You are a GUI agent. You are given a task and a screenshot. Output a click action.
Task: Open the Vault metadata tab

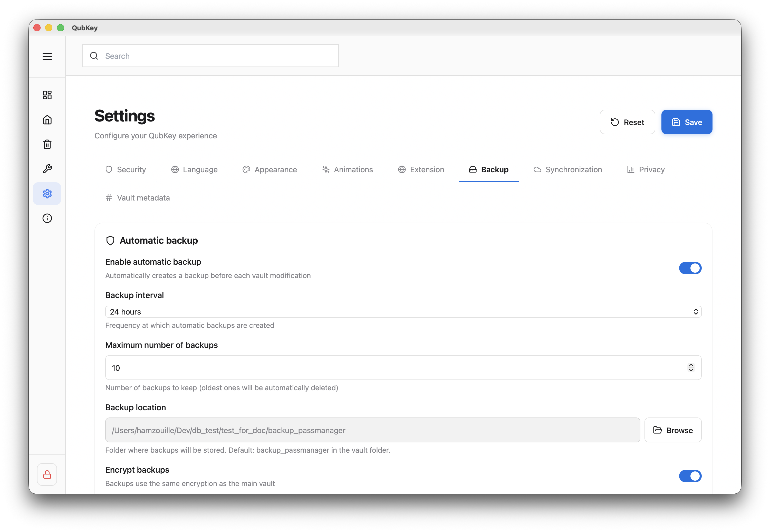(138, 198)
